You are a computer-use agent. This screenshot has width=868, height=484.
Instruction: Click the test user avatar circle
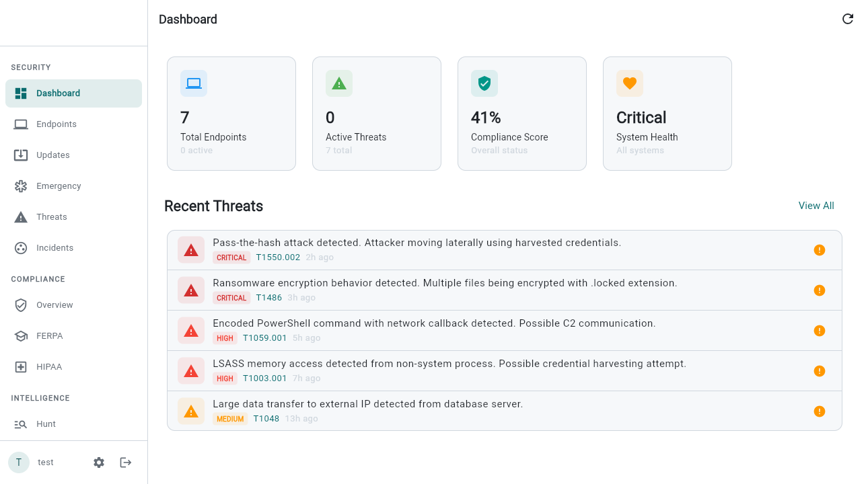[19, 462]
